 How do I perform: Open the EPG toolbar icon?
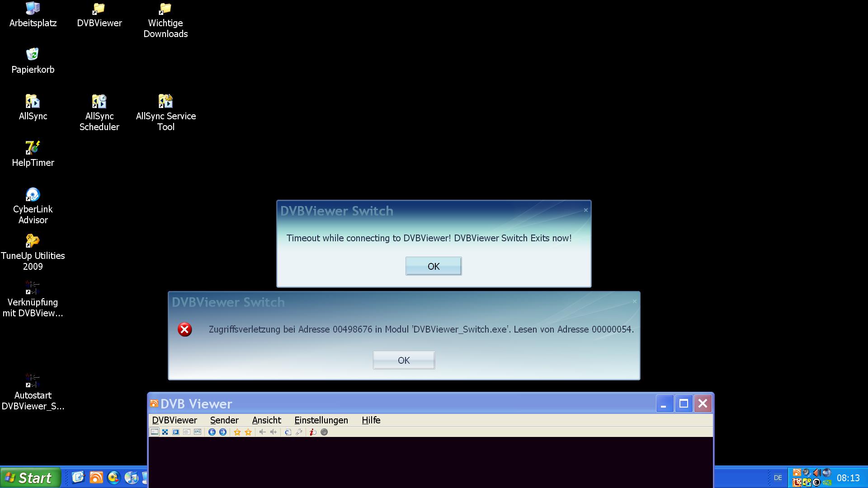point(198,432)
